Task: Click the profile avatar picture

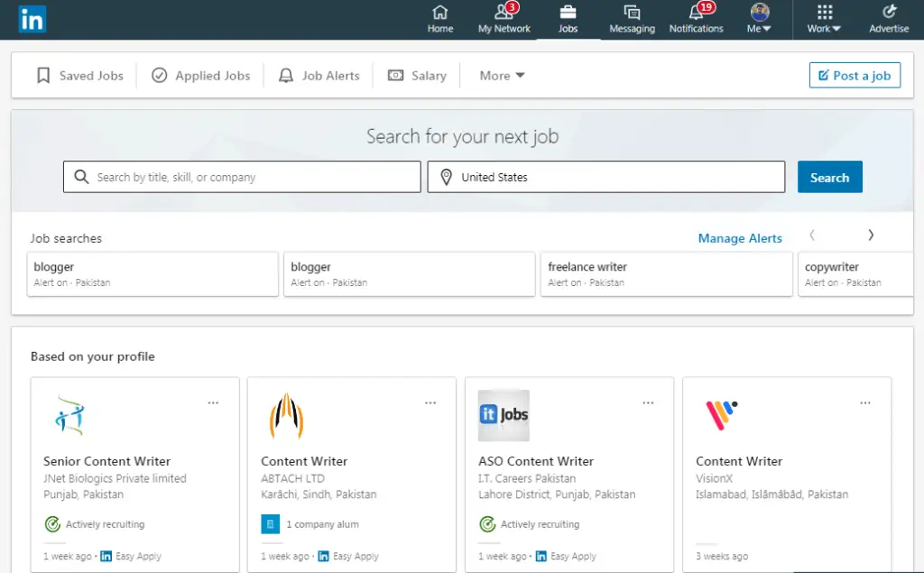Action: point(760,12)
